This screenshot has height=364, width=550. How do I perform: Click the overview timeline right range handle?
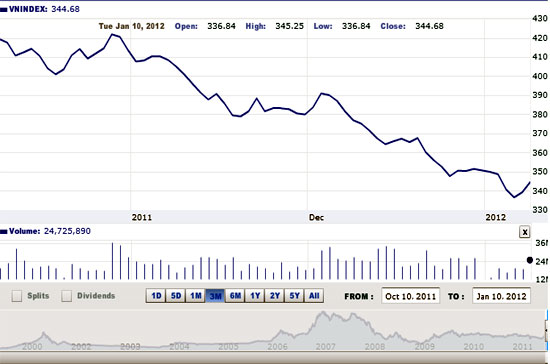coord(546,330)
